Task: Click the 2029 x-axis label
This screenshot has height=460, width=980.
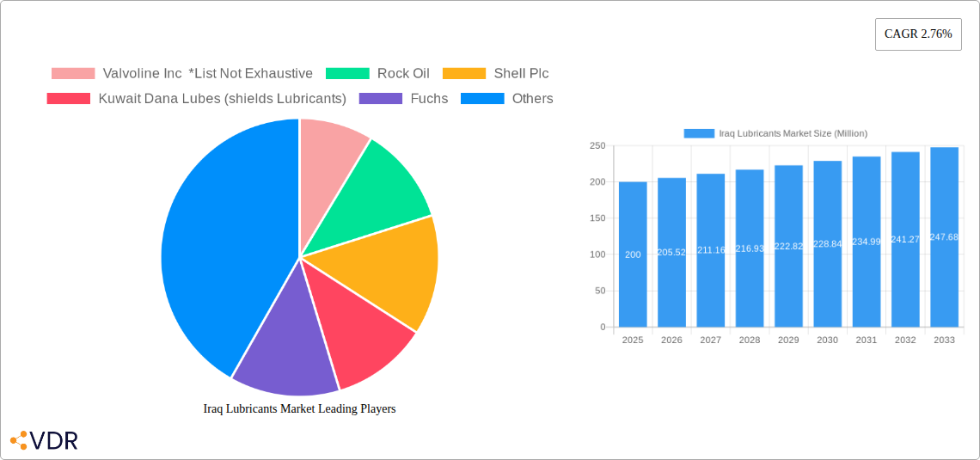Action: coord(789,340)
